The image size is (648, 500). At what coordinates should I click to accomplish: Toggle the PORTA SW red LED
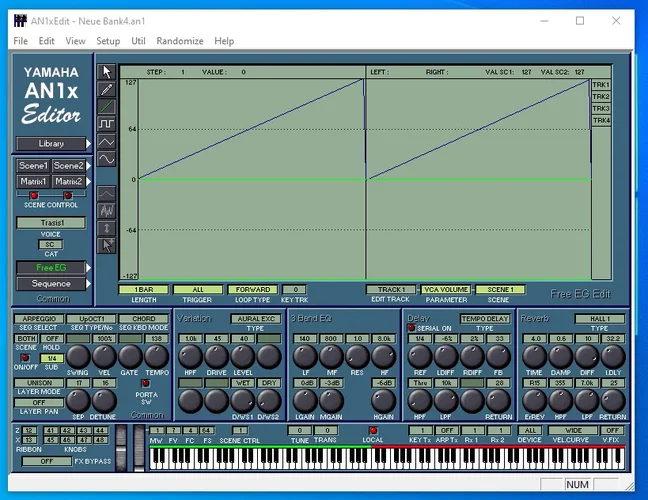[x=145, y=383]
